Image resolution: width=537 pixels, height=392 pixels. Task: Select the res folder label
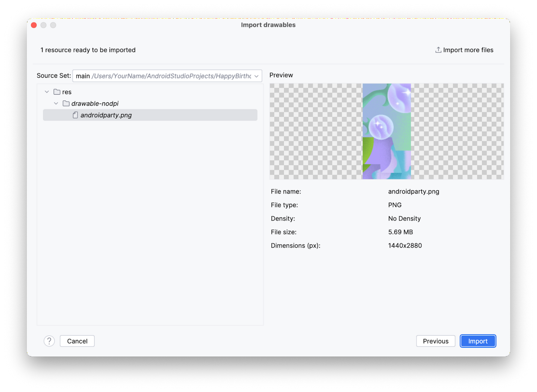pyautogui.click(x=67, y=92)
